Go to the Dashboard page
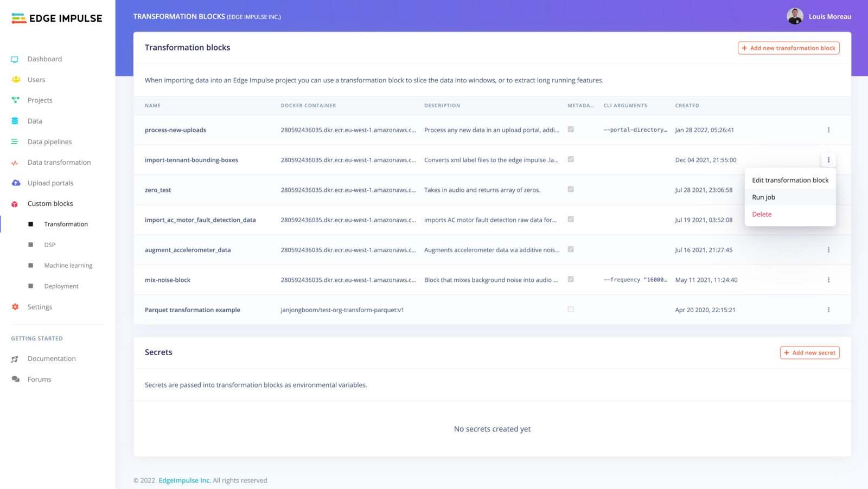Viewport: 868px width, 489px height. (44, 59)
